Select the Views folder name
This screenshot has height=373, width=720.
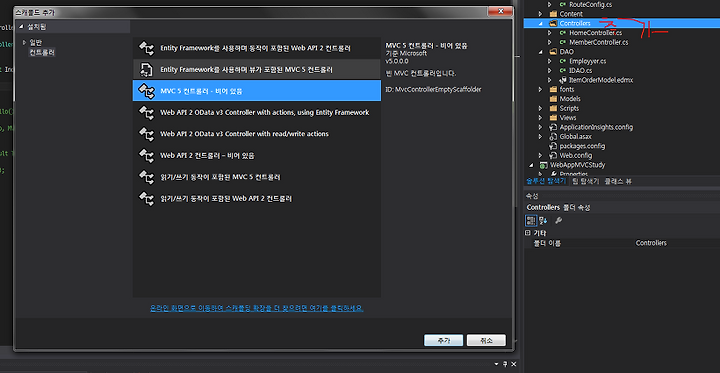(568, 118)
